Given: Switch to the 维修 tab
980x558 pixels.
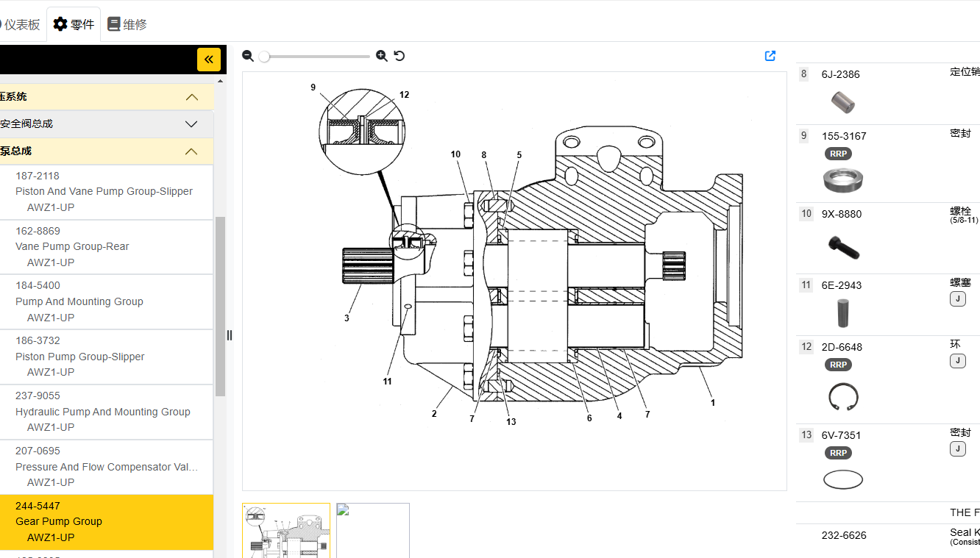Looking at the screenshot, I should 127,24.
